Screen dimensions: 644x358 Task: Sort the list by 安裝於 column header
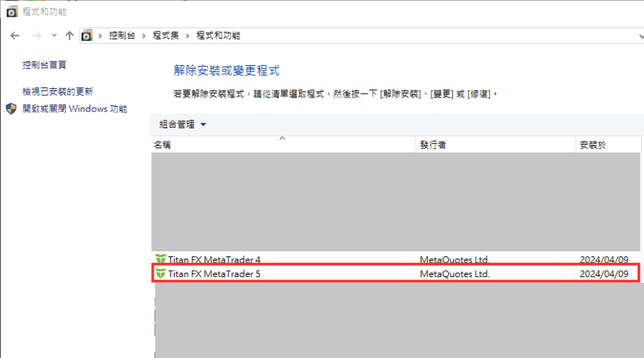pyautogui.click(x=608, y=145)
